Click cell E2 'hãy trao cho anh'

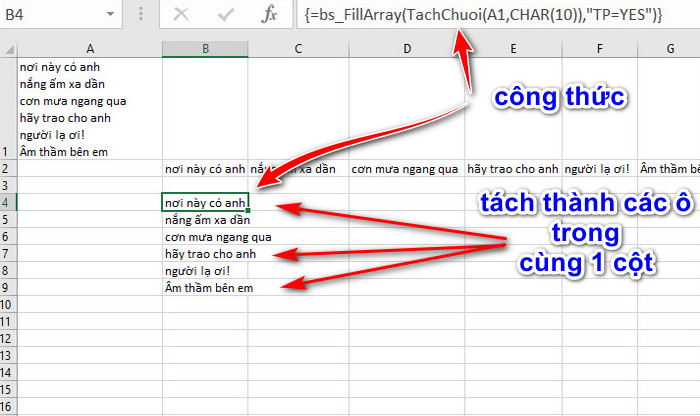(x=513, y=168)
